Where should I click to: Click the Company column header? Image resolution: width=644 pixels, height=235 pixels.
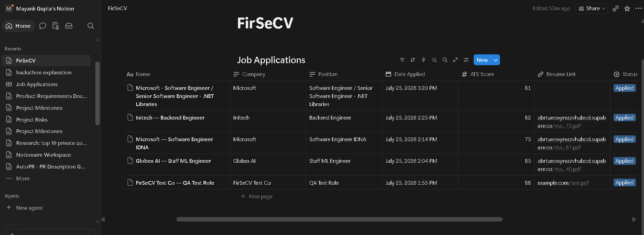268,74
